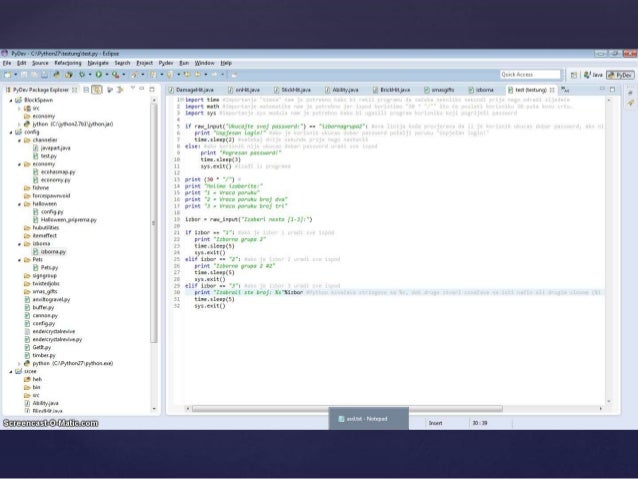Minimize the PyDev Package Explorer panel
This screenshot has height=479, width=638.
point(142,88)
